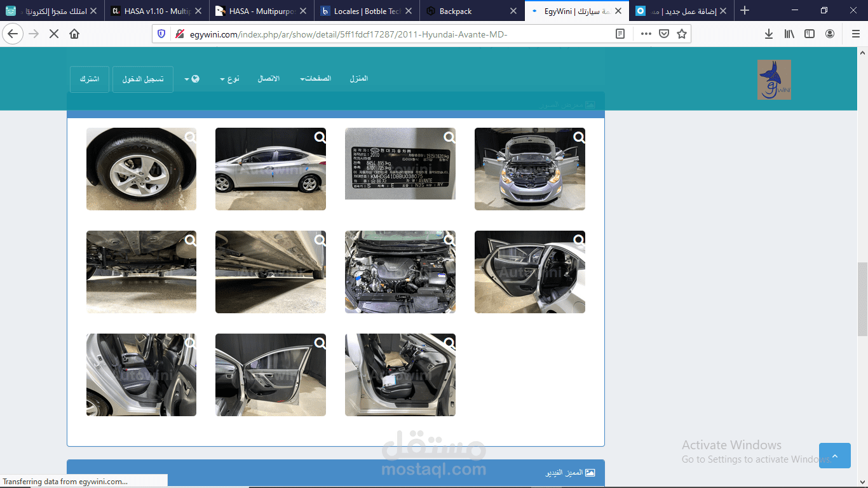Click the تسجيل الدخول login button
Viewport: 868px width, 488px height.
(x=143, y=79)
